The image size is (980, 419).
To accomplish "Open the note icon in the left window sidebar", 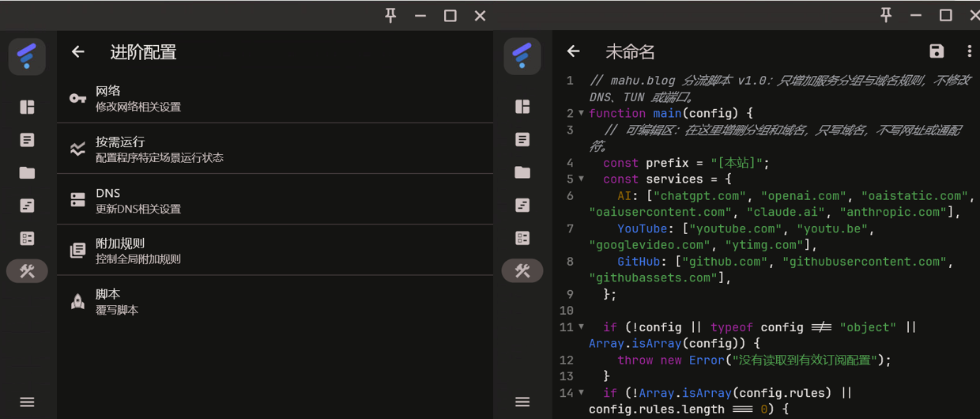I will point(27,206).
